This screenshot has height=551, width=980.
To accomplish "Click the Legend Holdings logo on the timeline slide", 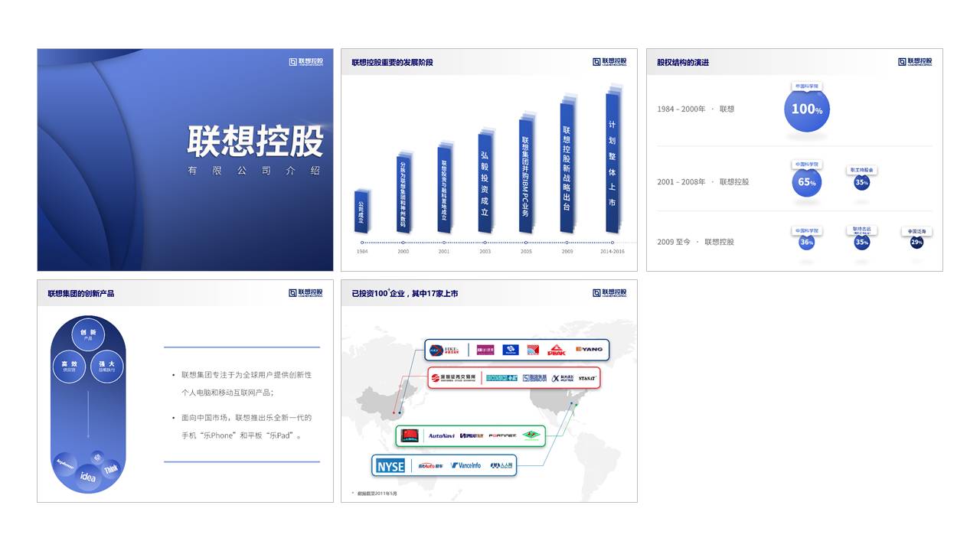I will [609, 62].
